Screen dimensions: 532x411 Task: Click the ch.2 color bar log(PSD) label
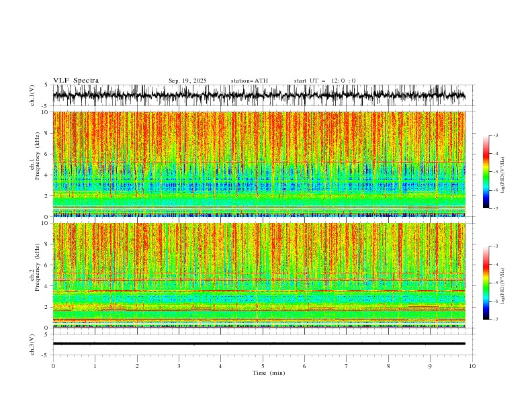[x=503, y=286]
